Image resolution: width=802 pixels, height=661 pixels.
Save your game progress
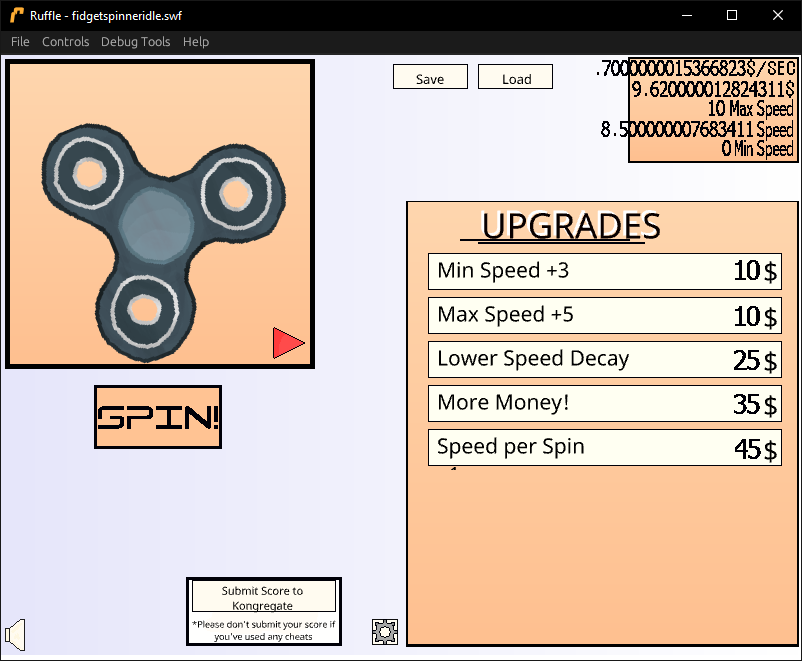coord(430,76)
